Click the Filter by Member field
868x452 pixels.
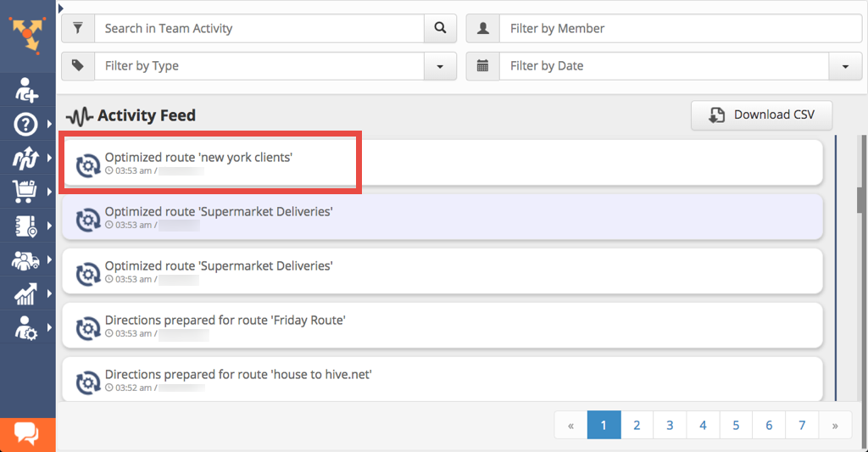[681, 28]
